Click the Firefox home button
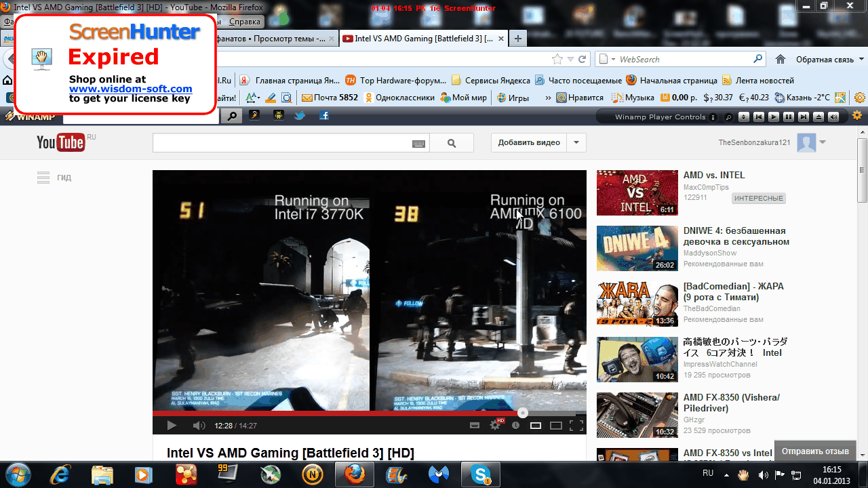 click(x=781, y=60)
